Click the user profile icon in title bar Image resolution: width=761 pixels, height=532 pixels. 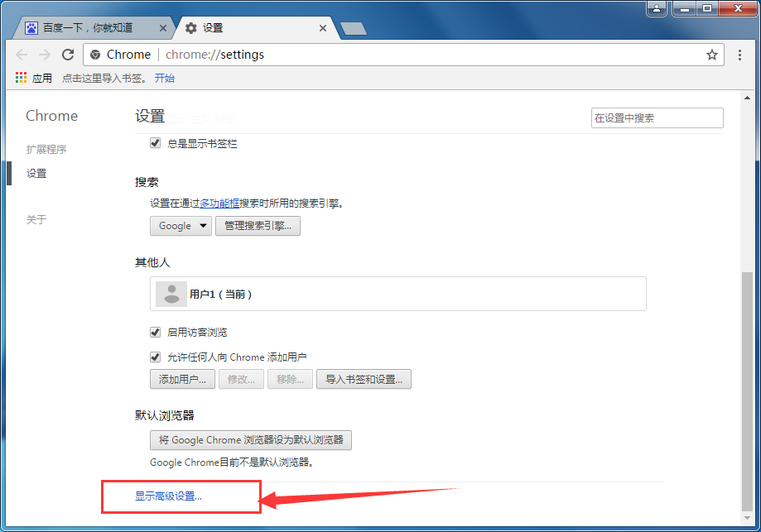pyautogui.click(x=657, y=8)
